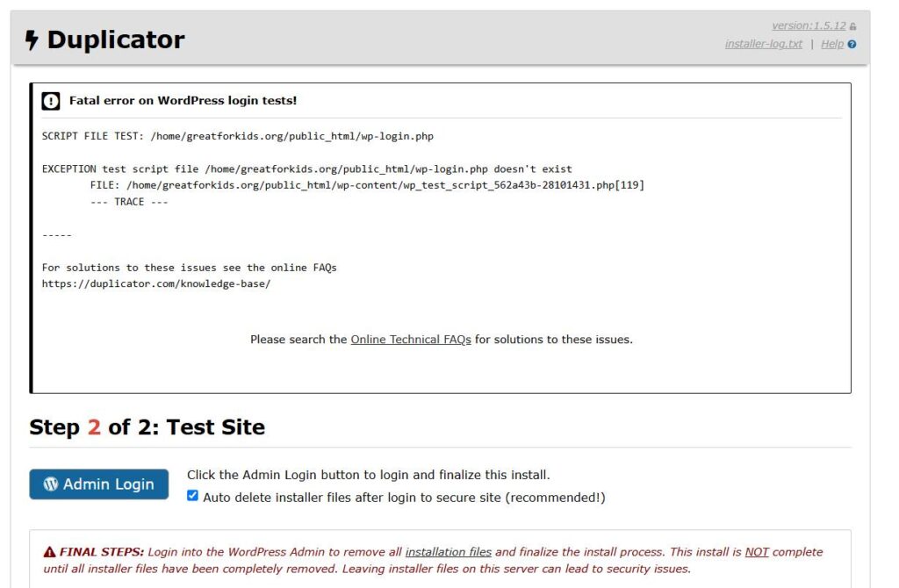Click the blue Help question mark icon

852,44
